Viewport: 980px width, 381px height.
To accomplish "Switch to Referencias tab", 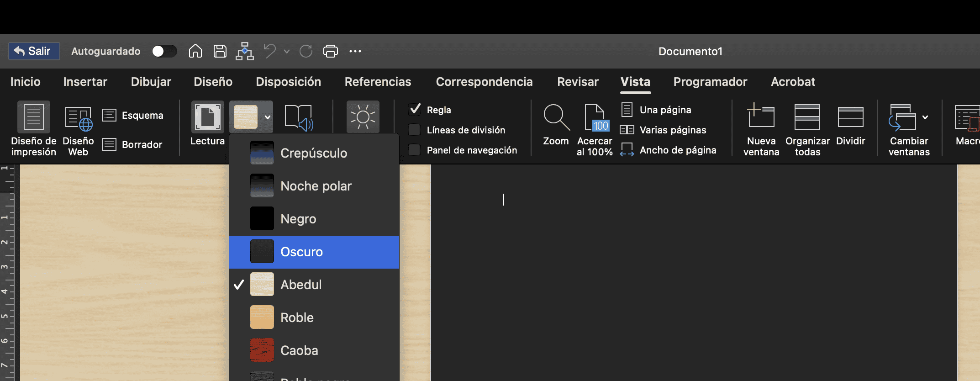I will coord(378,82).
